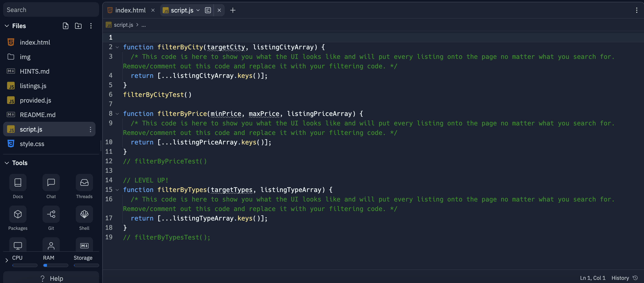Viewport: 644px width, 283px height.
Task: Create a new folder in the Files panel
Action: tap(78, 26)
